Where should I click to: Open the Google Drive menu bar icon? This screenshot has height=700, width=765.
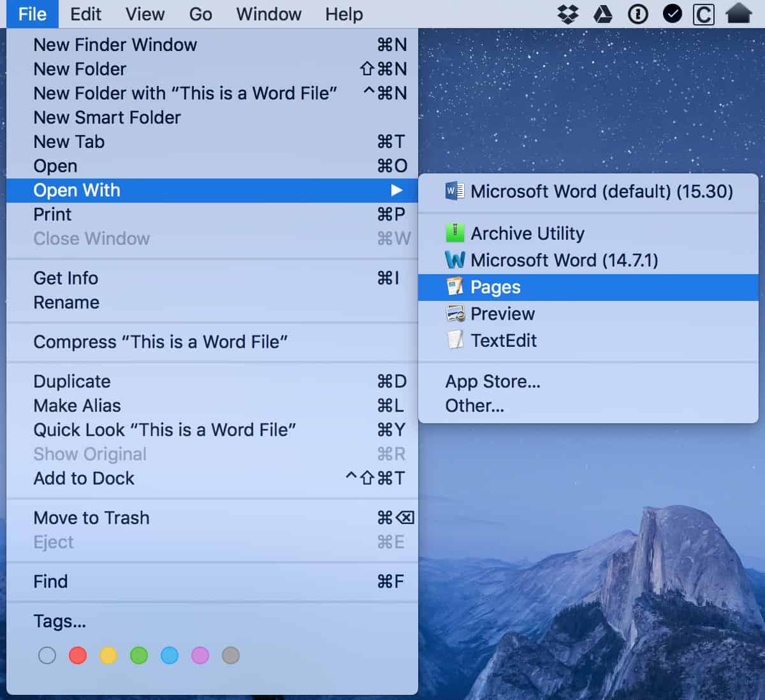(x=602, y=14)
